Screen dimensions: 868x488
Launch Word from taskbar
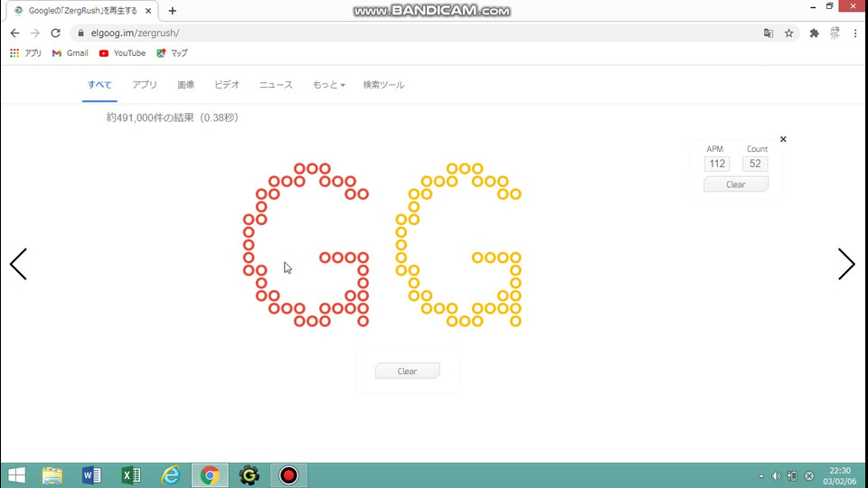tap(91, 475)
